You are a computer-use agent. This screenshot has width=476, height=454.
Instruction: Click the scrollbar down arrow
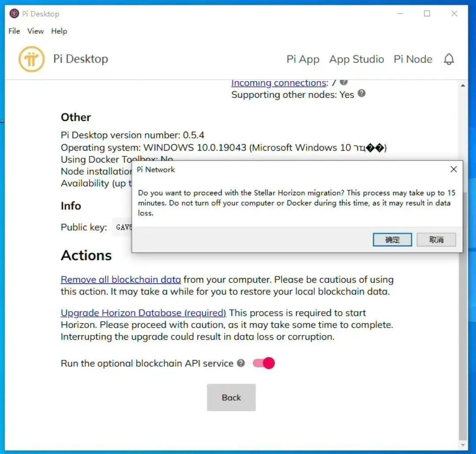click(463, 445)
